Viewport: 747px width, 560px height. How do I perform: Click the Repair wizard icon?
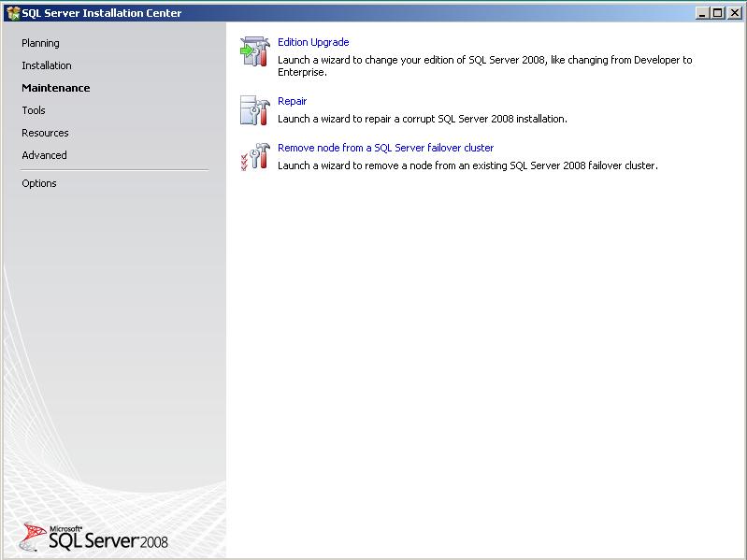coord(255,110)
